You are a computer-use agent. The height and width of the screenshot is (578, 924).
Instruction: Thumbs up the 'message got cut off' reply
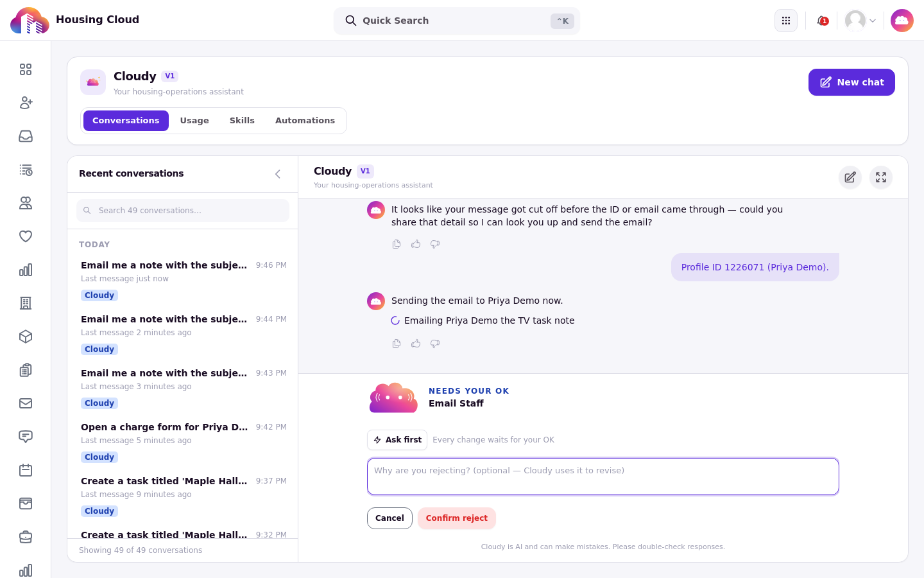[416, 244]
